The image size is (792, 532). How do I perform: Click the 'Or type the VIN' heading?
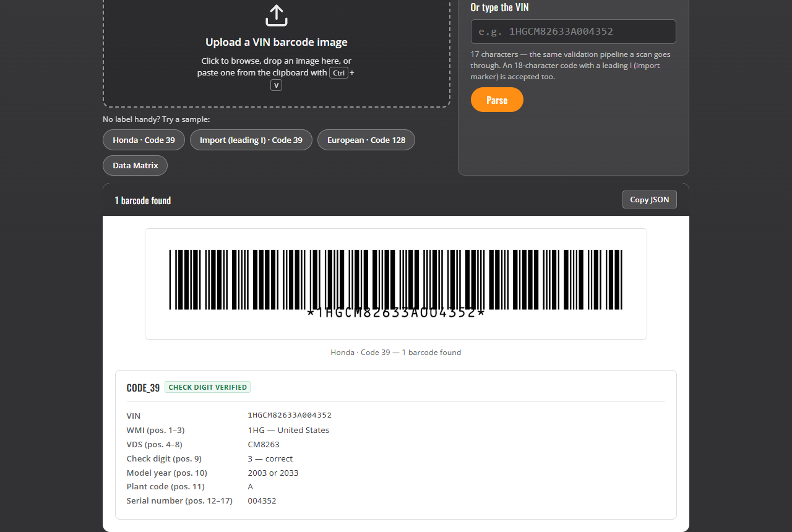[x=499, y=7]
